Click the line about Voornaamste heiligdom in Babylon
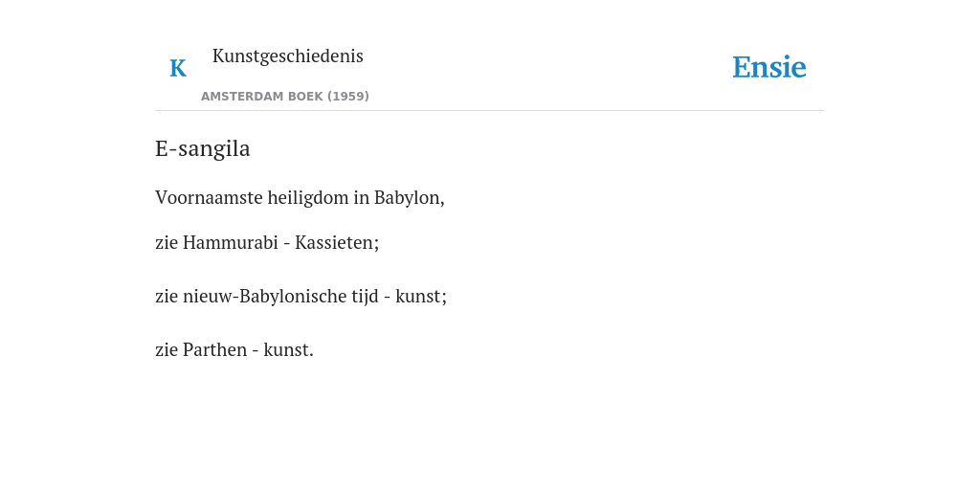The width and height of the screenshot is (980, 490). [300, 198]
